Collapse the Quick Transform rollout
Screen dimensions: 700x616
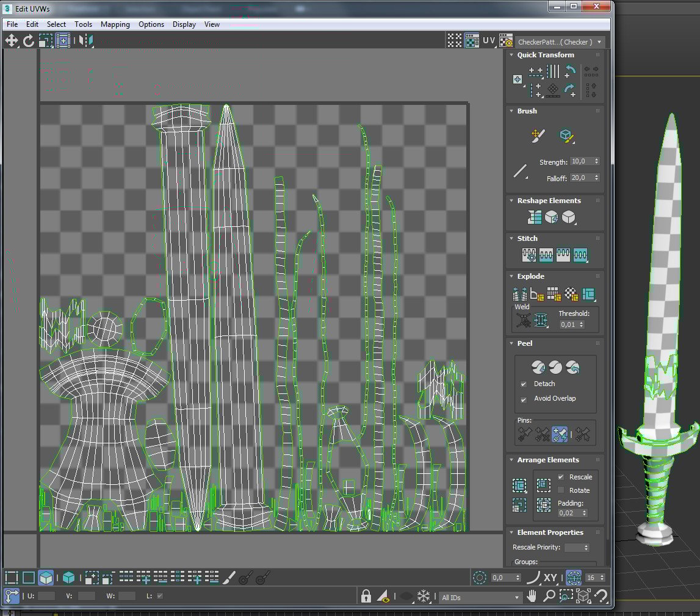[511, 55]
